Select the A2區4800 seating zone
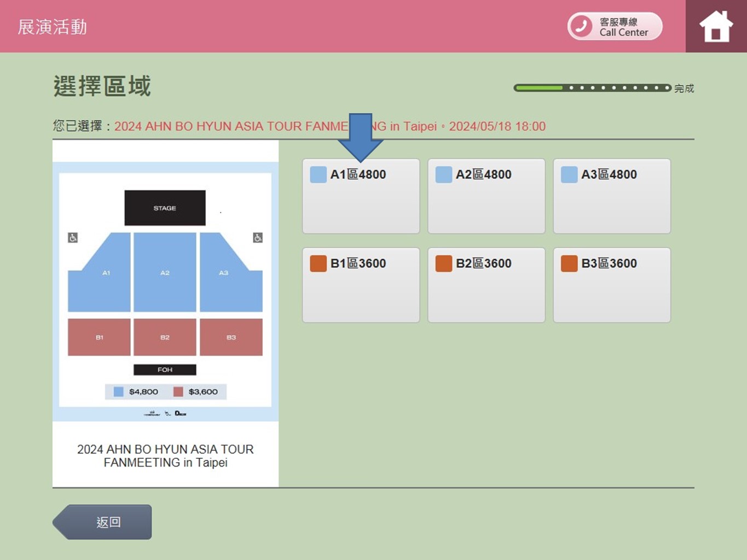This screenshot has width=747, height=560. tap(487, 196)
